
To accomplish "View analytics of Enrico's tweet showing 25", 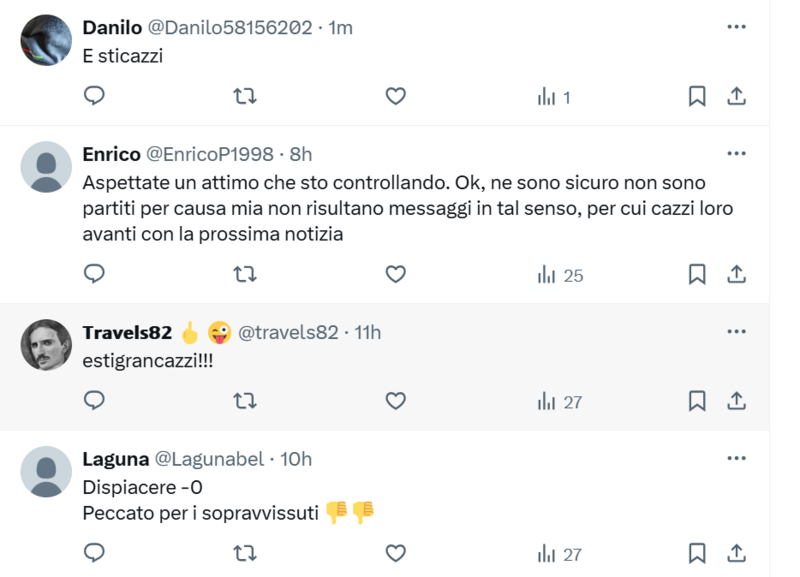I will point(560,275).
